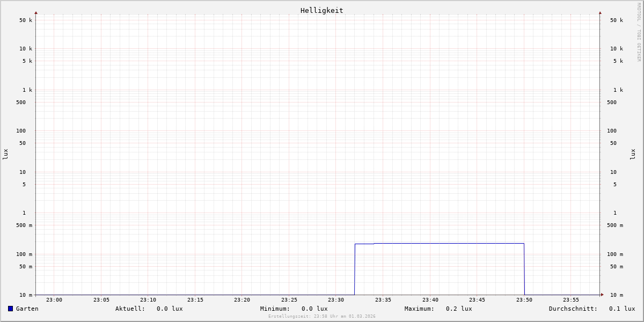
Task: Click the 10 m label on right axis
Action: pyautogui.click(x=617, y=295)
